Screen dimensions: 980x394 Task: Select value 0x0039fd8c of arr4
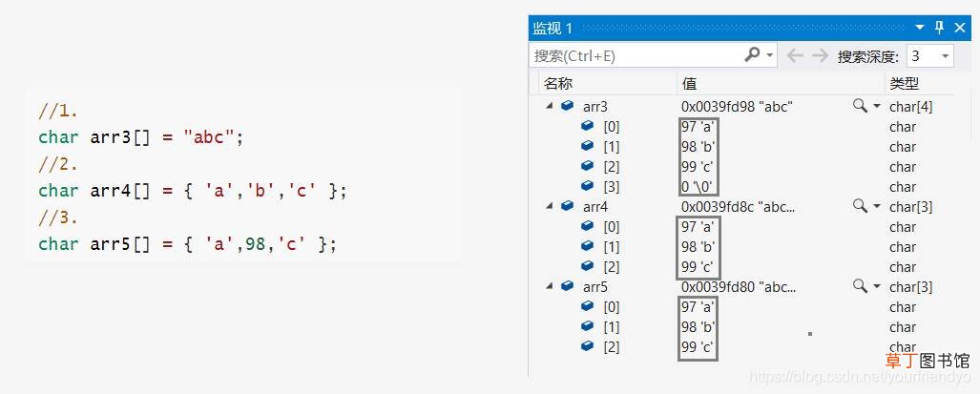click(x=739, y=207)
